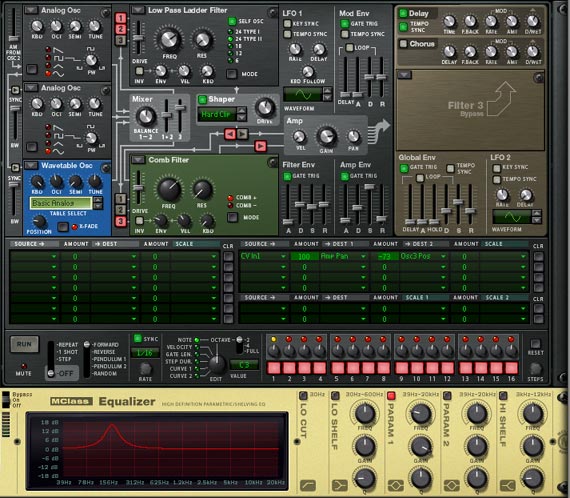Click the Delay D/WET knob

(533, 21)
